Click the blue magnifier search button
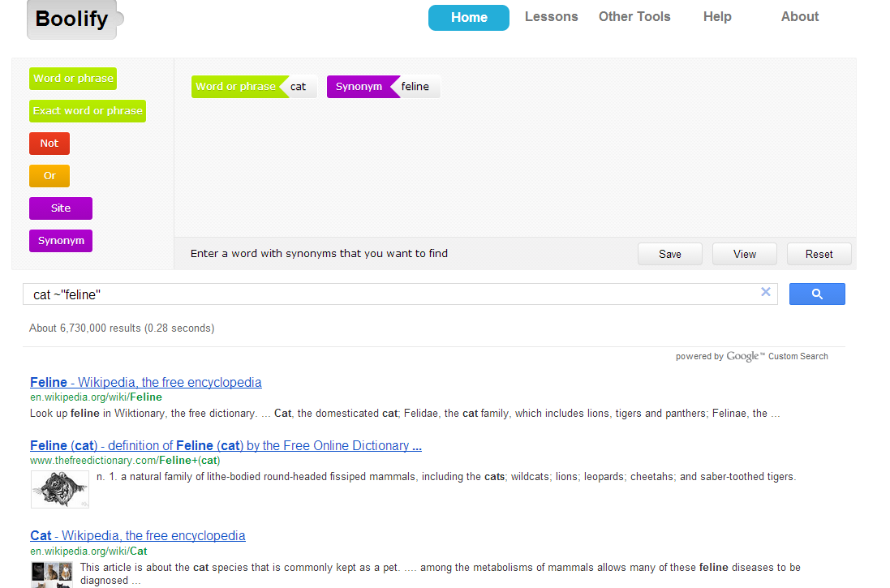The width and height of the screenshot is (890, 588). pos(817,294)
